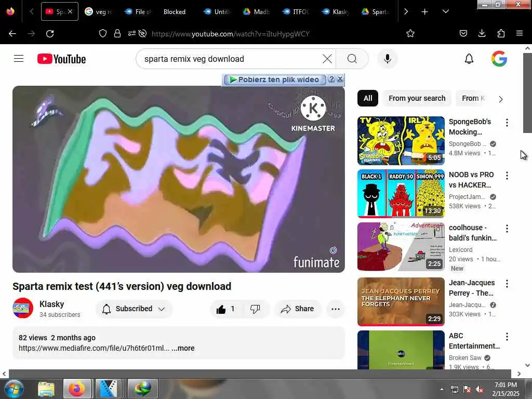Like the video with thumbs up
Screen dimensions: 532x399
click(x=225, y=309)
